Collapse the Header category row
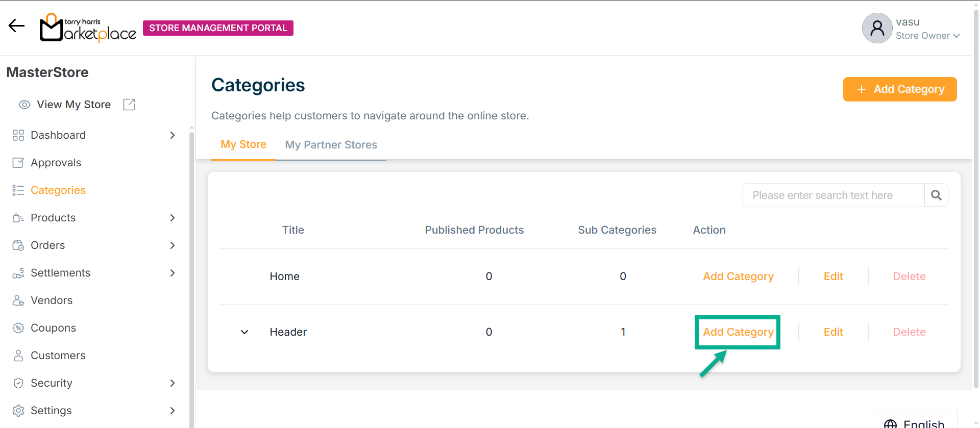Screen dimensions: 980x428 tap(244, 332)
